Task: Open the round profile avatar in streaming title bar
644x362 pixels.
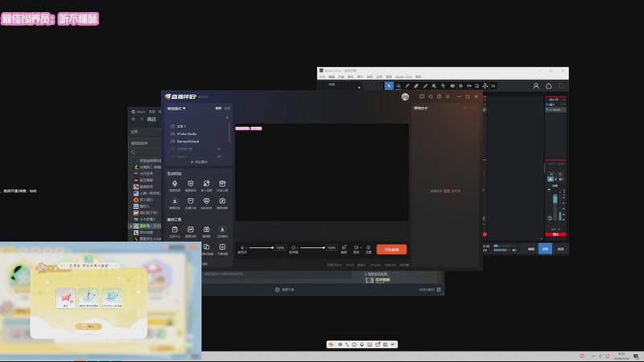Action: click(405, 97)
